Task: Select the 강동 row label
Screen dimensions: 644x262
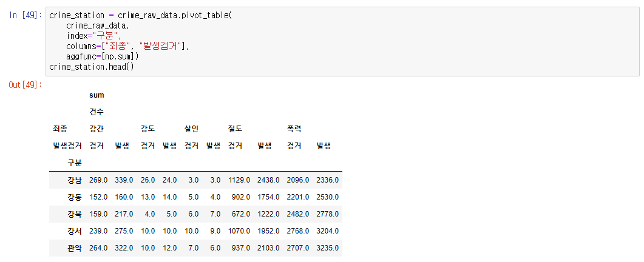Action: click(75, 197)
